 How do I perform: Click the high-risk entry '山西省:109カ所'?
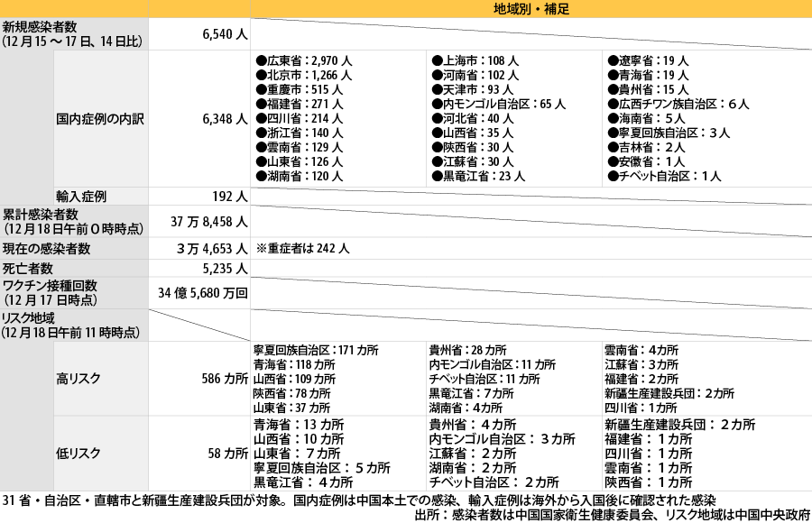(x=294, y=379)
